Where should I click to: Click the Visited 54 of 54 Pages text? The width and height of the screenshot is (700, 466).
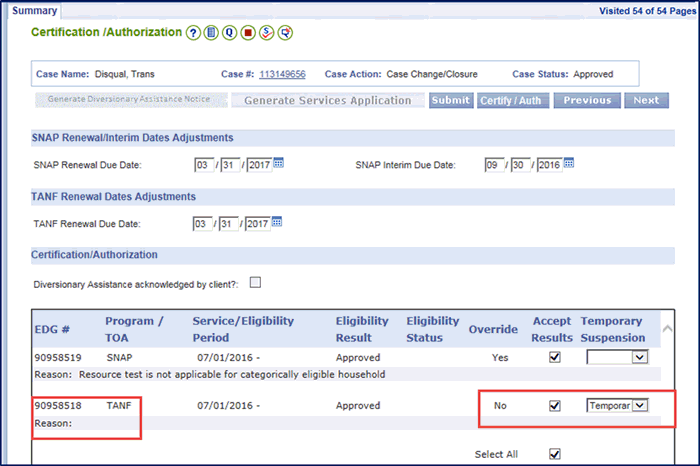tap(647, 11)
